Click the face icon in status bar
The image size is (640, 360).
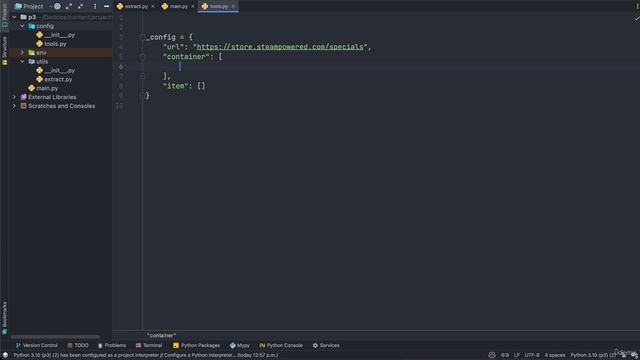(492, 355)
